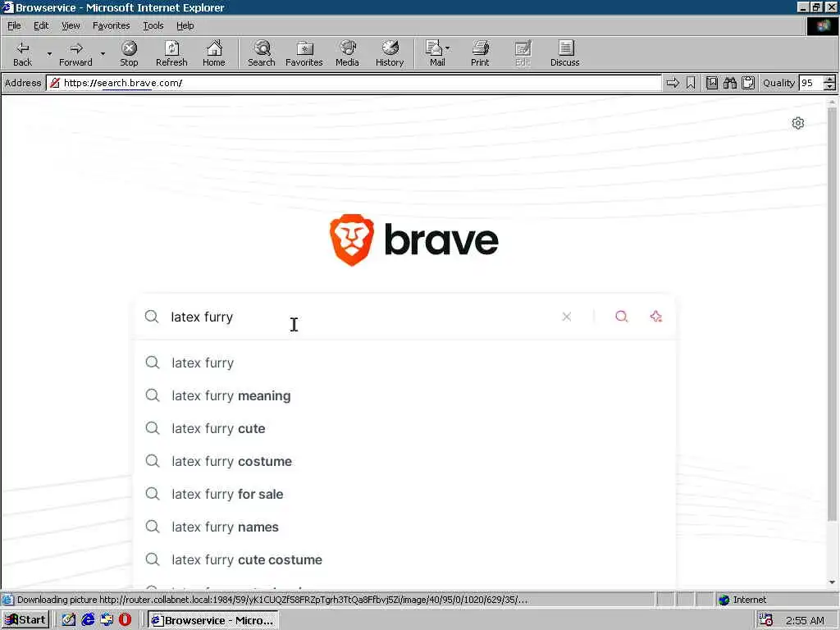Click the address bar URL field
This screenshot has height=630, width=840.
pyautogui.click(x=354, y=83)
